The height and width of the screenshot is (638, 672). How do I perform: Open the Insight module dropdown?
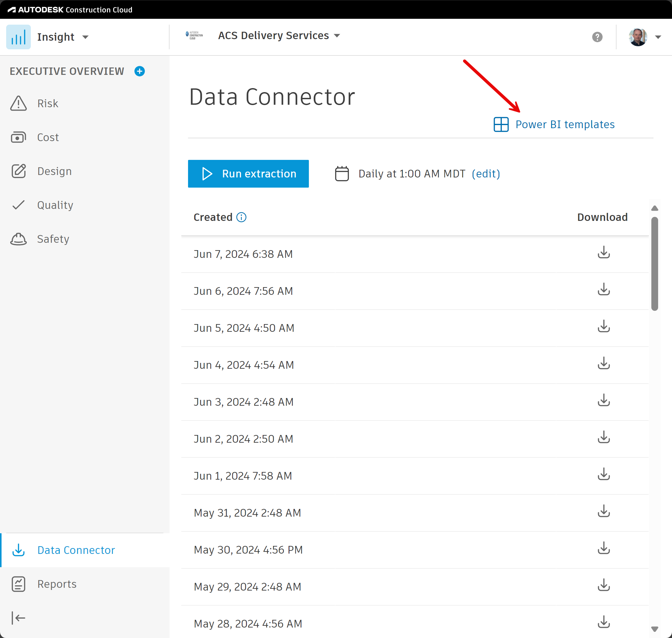click(x=86, y=37)
